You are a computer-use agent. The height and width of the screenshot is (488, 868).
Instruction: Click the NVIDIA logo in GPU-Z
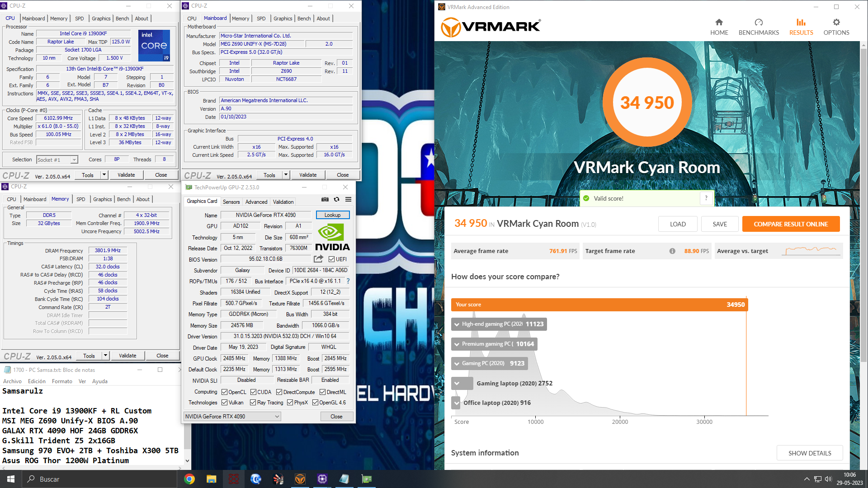pos(332,238)
